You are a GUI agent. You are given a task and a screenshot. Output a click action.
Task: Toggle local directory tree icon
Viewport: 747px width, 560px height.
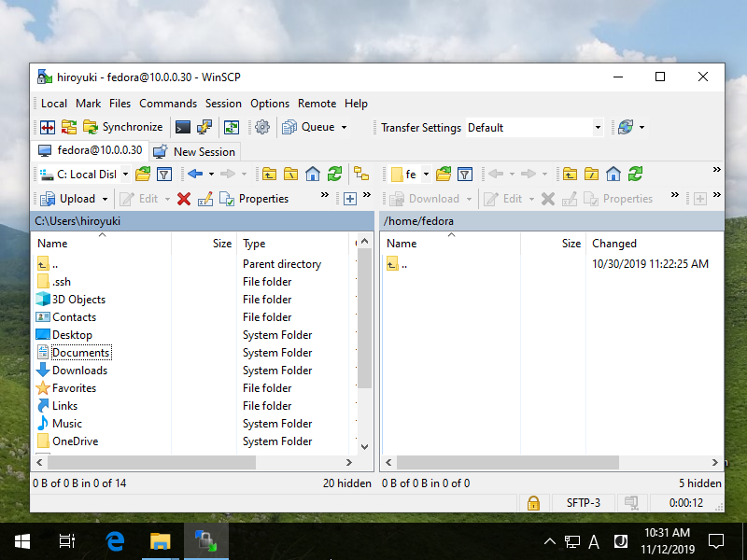point(361,175)
